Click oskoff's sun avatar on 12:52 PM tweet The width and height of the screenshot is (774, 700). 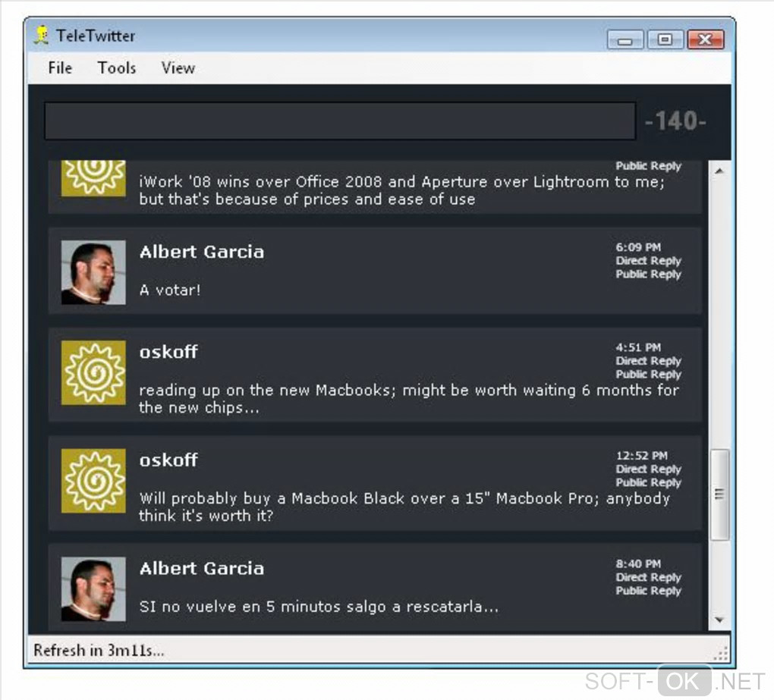click(93, 481)
